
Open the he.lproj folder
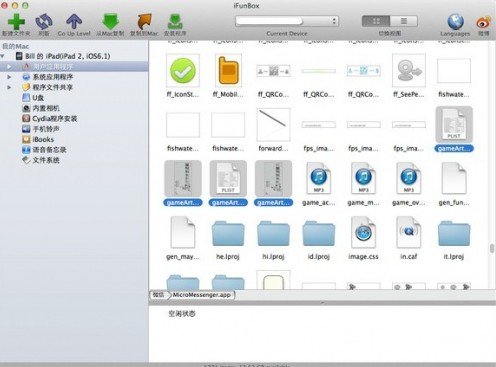(228, 234)
